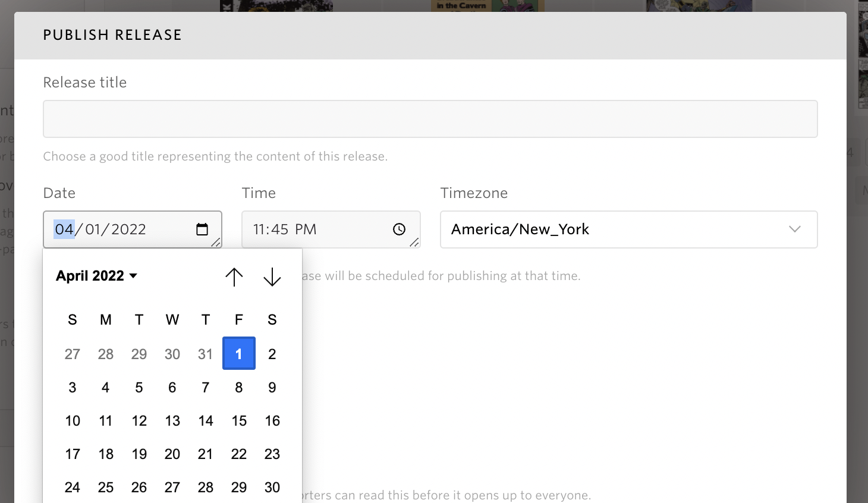Click the Friday column header F
This screenshot has height=503, width=868.
239,320
